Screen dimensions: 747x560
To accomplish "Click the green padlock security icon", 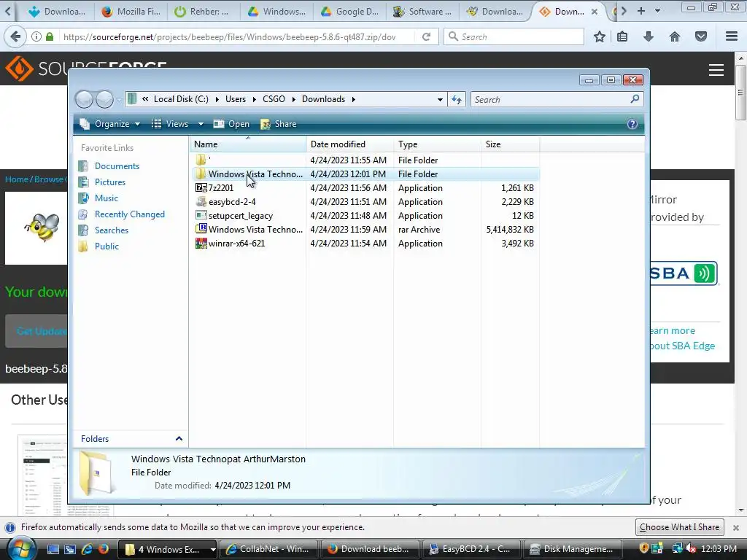I will [x=50, y=36].
